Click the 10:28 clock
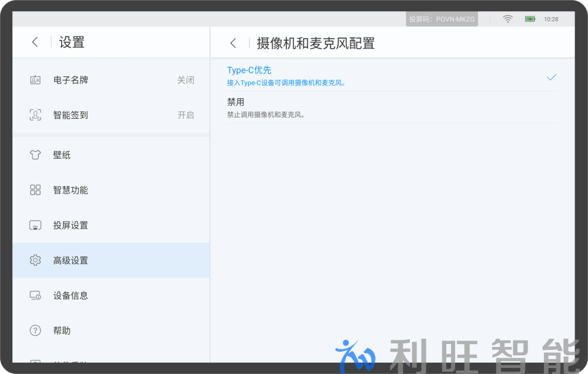 (x=551, y=19)
